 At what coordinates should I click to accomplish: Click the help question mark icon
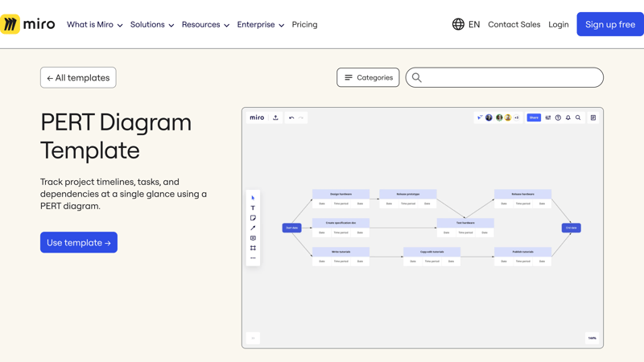[558, 117]
